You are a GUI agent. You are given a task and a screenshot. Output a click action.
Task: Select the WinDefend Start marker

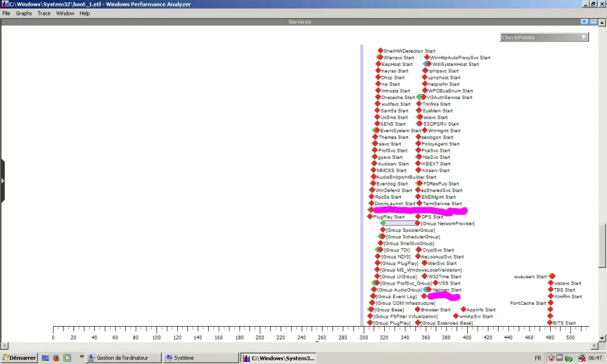click(372, 190)
